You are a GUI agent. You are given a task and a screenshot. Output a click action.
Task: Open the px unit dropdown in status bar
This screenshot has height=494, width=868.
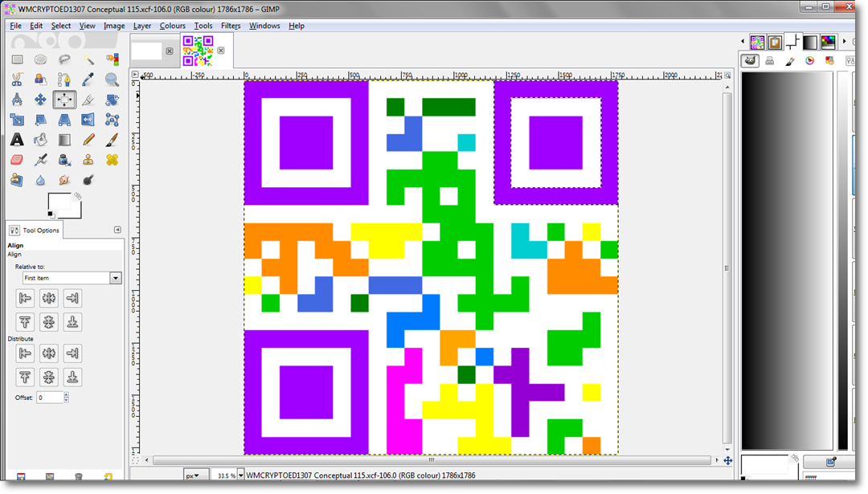(x=196, y=476)
